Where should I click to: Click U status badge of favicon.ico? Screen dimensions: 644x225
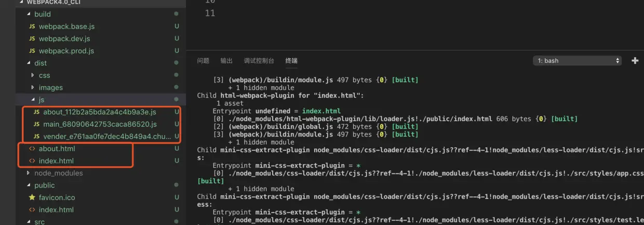coord(177,197)
